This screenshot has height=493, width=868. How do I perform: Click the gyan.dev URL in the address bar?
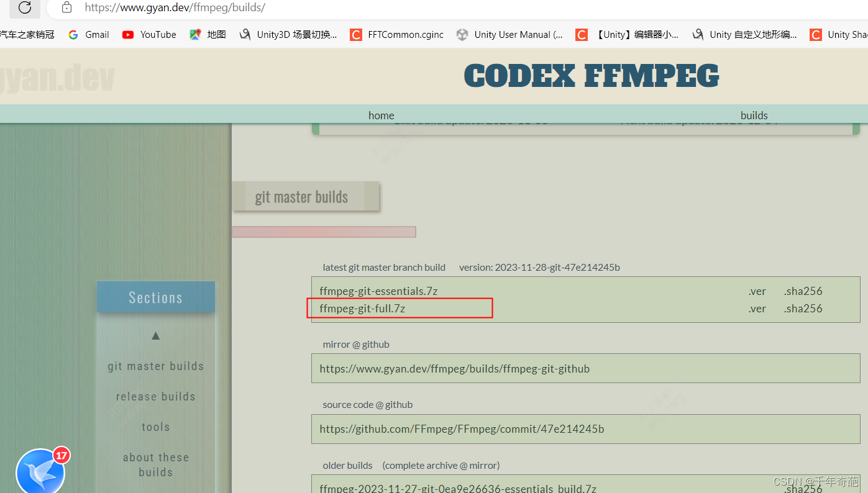pos(175,7)
